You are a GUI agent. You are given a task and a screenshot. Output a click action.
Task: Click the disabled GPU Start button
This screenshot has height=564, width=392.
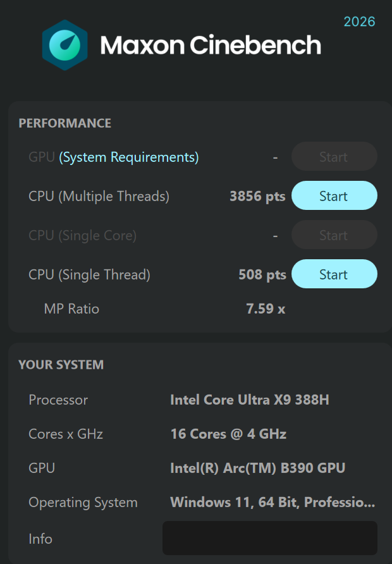pyautogui.click(x=334, y=156)
